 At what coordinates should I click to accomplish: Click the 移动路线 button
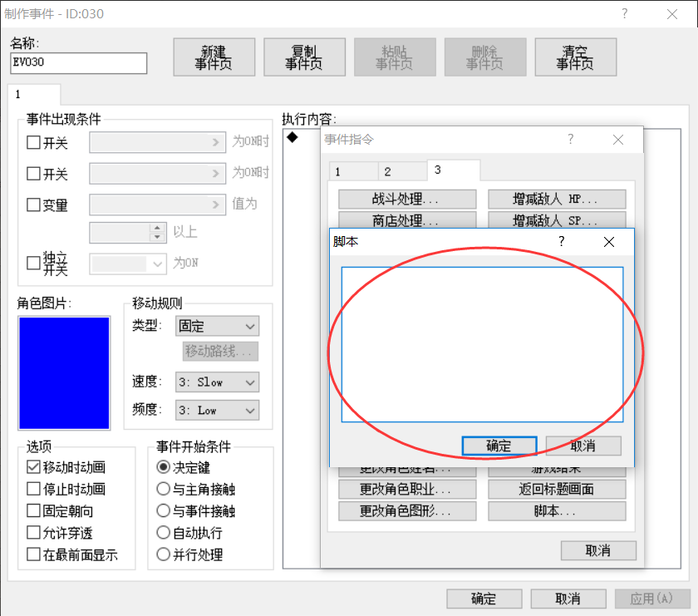click(220, 352)
